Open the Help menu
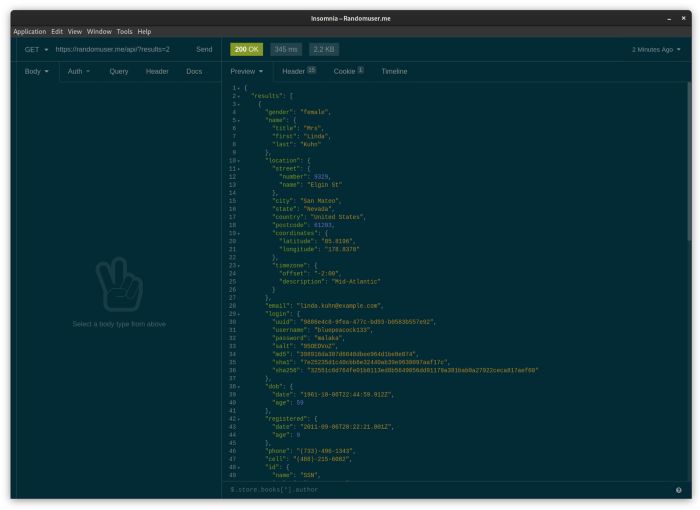 (x=144, y=32)
